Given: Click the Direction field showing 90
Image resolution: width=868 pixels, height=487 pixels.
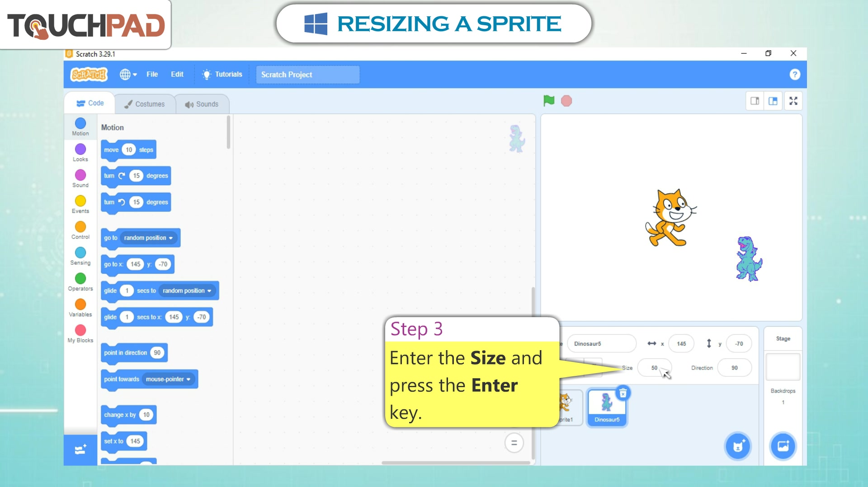Looking at the screenshot, I should tap(735, 368).
